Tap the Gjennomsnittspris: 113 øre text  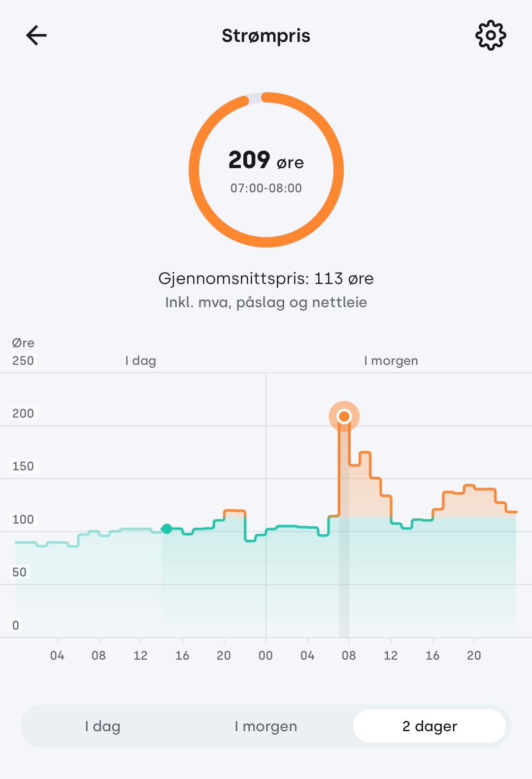(266, 279)
